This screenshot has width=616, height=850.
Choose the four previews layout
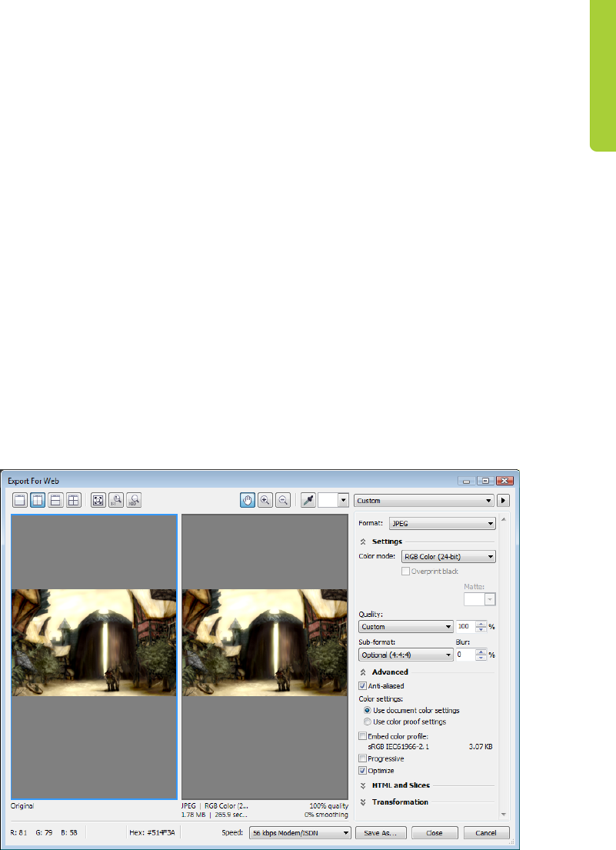click(74, 500)
